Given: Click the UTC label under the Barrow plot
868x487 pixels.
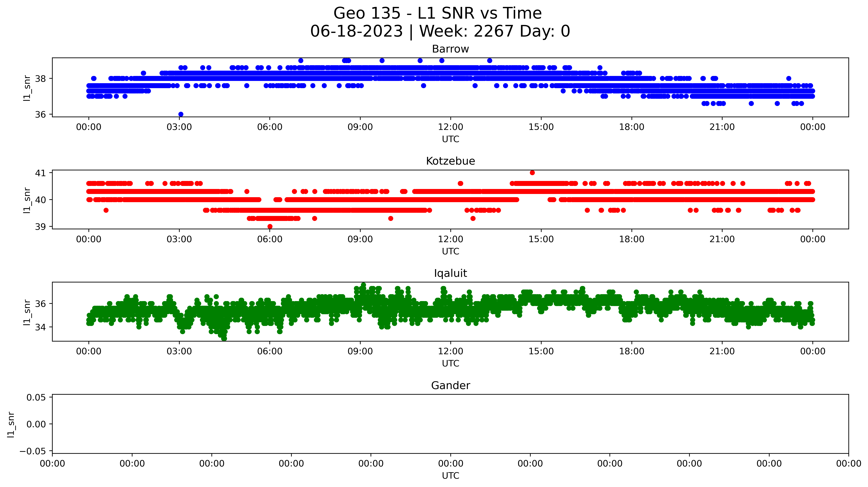Looking at the screenshot, I should click(x=451, y=139).
